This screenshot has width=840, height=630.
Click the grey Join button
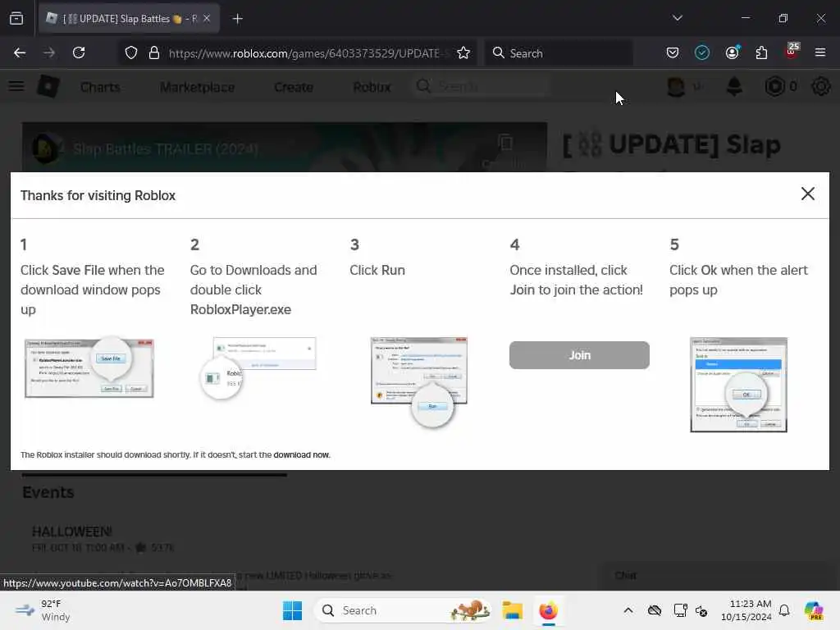pyautogui.click(x=579, y=355)
